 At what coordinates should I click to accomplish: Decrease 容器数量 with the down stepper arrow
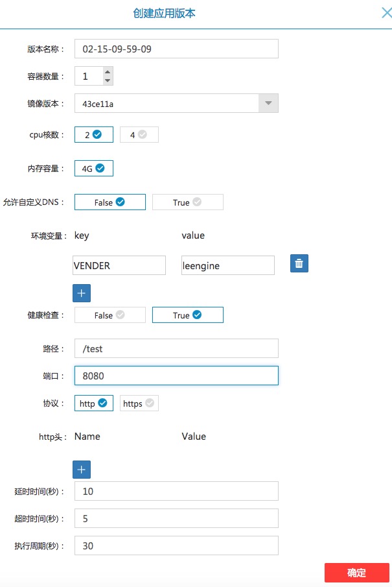tap(109, 80)
